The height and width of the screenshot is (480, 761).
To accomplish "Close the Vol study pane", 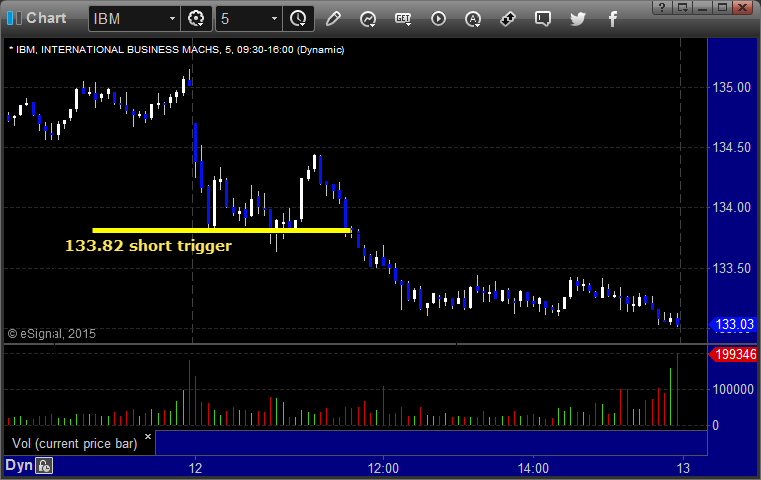I will [148, 436].
